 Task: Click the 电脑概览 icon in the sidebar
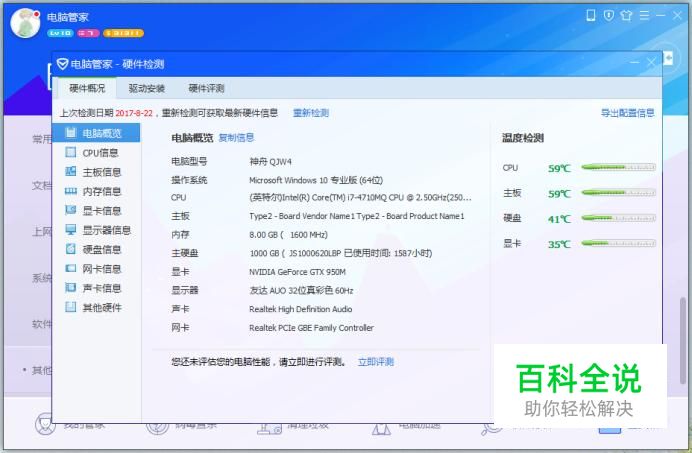click(x=71, y=132)
